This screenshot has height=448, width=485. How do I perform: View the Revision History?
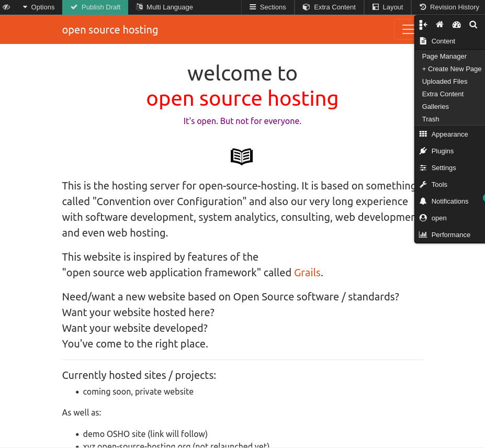click(449, 7)
